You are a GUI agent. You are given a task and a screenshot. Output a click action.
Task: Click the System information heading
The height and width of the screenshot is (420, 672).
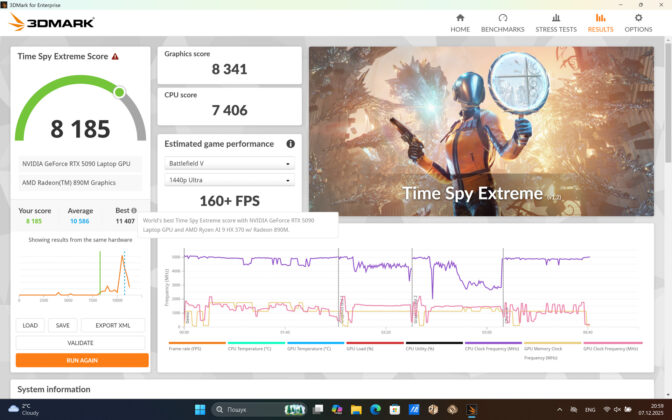tap(54, 389)
